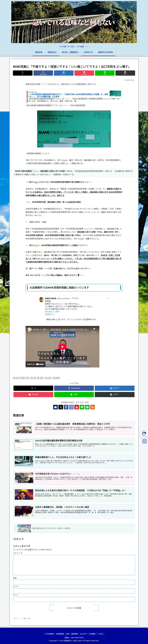Open 更新記事 in the navigation menu

tap(39, 52)
